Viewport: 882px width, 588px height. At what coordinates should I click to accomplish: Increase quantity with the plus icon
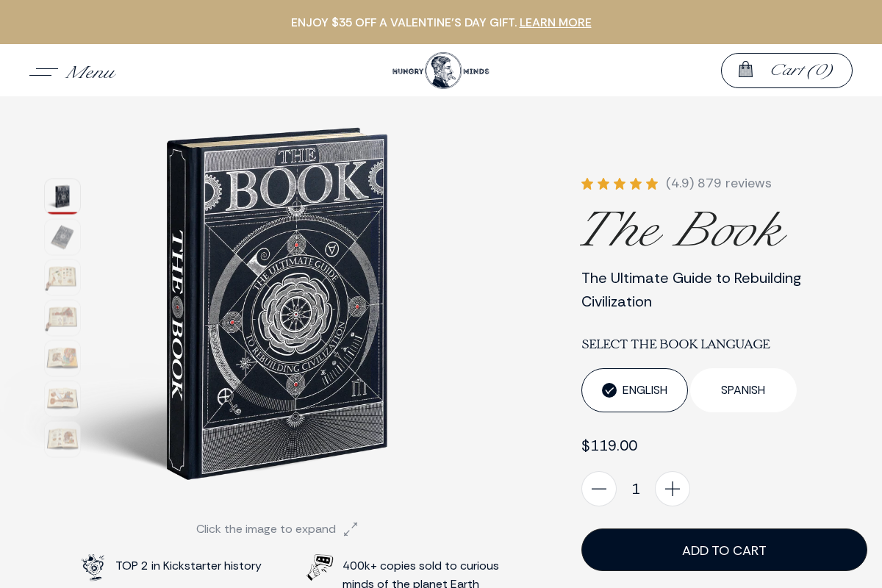[x=673, y=489]
